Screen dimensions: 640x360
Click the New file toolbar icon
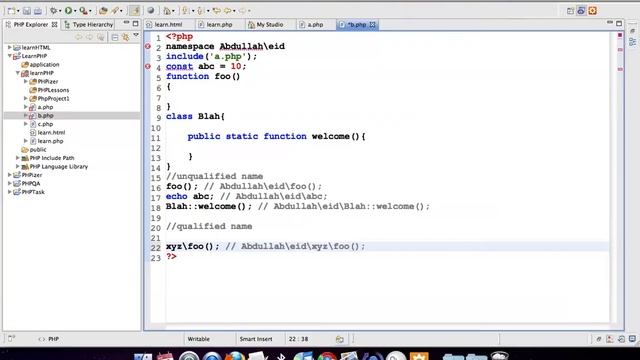11,11
